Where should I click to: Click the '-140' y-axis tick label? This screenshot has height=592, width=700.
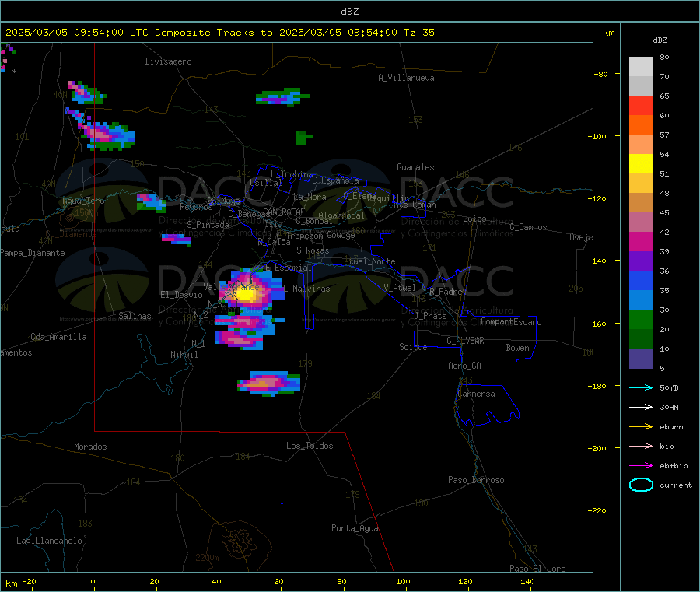point(598,261)
